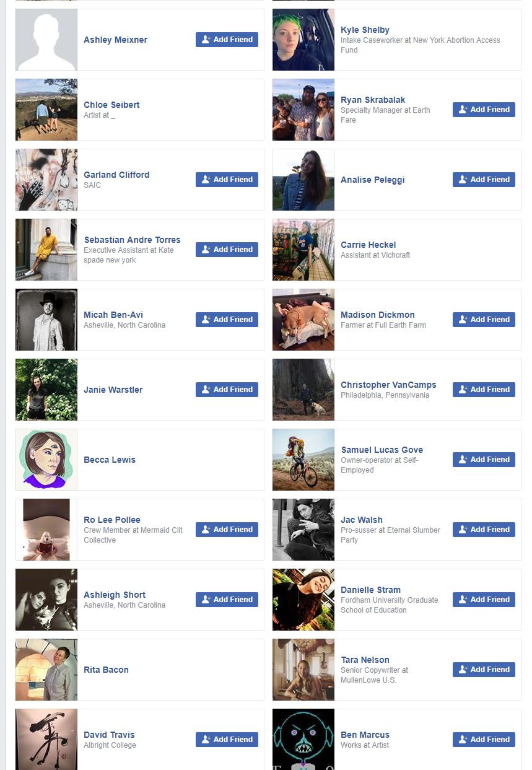Send friend request to Garland Clifford
The width and height of the screenshot is (532, 770).
click(x=227, y=180)
